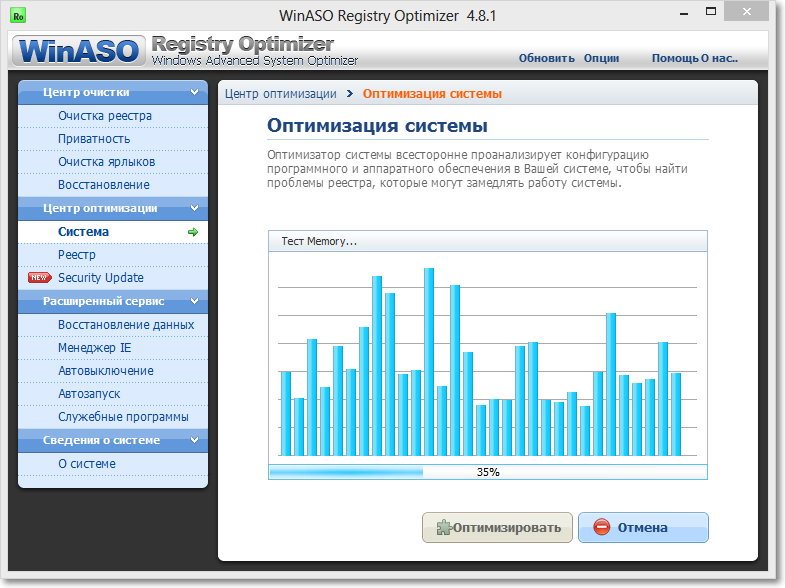
Task: Collapse the Центр очистки section
Action: (x=194, y=93)
